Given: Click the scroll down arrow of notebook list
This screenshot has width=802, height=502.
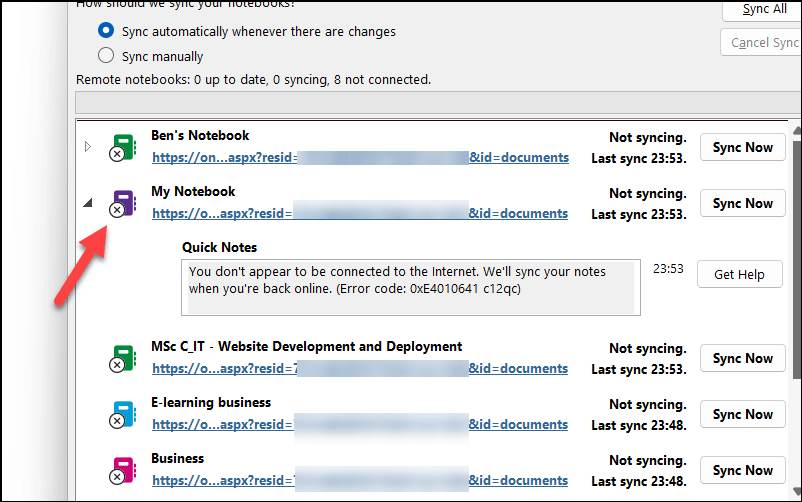Looking at the screenshot, I should click(x=797, y=490).
